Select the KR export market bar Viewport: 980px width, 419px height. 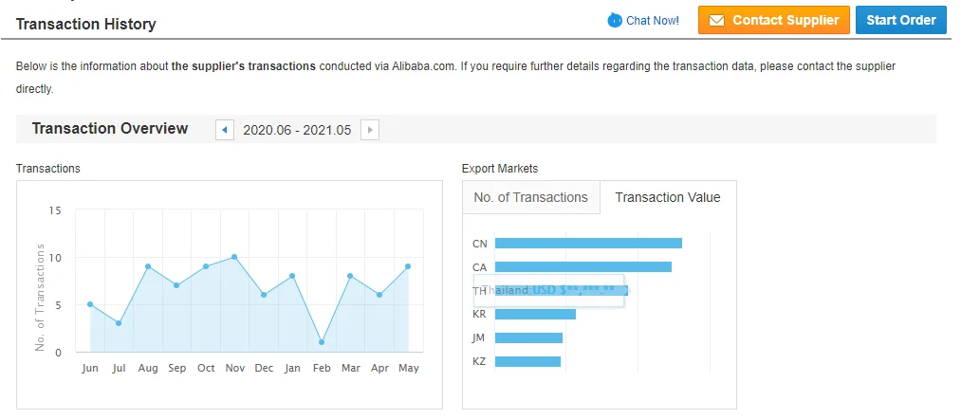click(535, 314)
